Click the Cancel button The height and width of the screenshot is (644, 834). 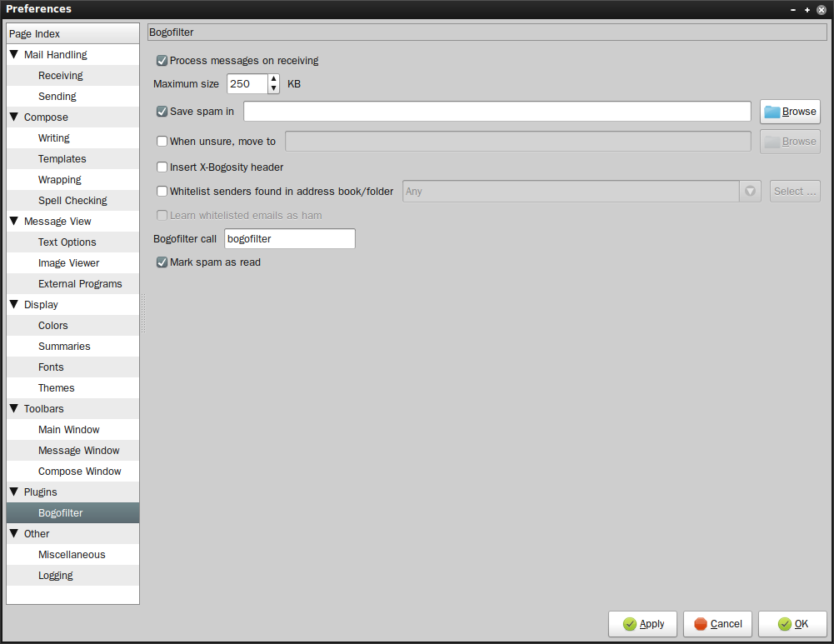[x=717, y=624]
